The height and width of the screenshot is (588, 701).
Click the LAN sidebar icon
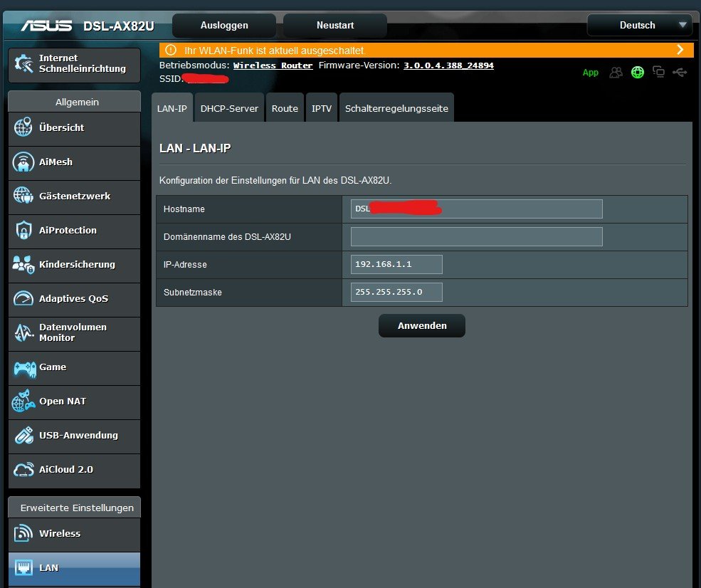pyautogui.click(x=23, y=567)
